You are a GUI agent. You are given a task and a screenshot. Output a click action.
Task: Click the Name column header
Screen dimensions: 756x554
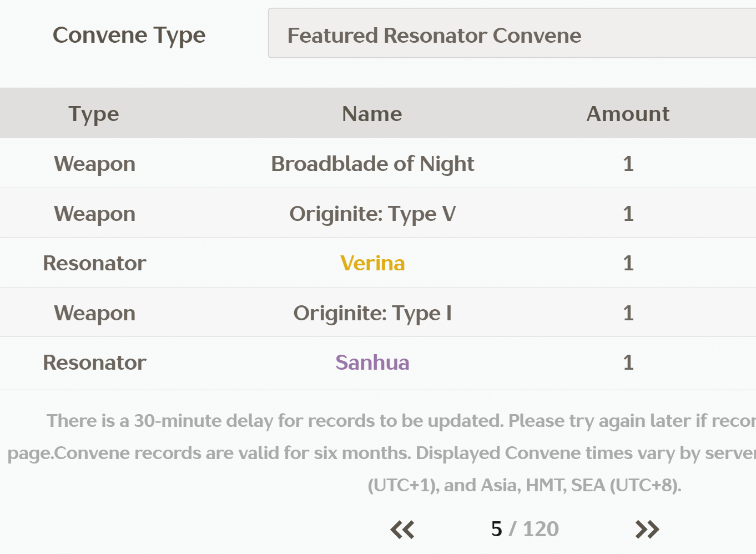point(372,114)
